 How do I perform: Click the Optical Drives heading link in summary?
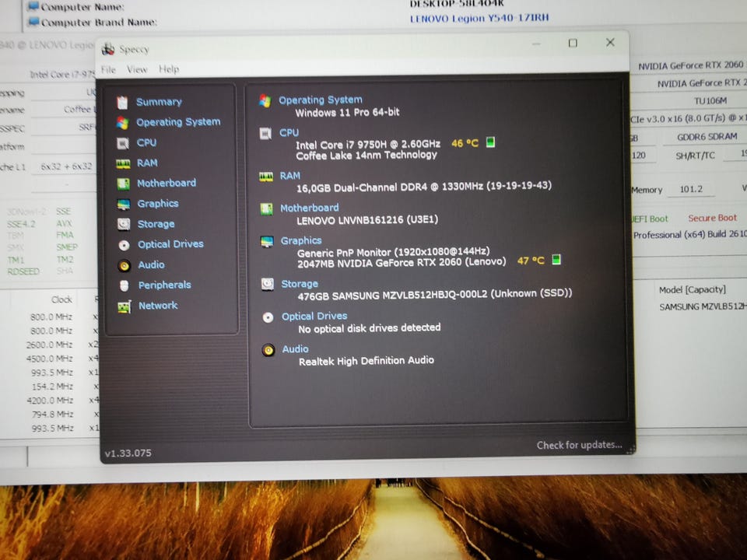pos(314,317)
